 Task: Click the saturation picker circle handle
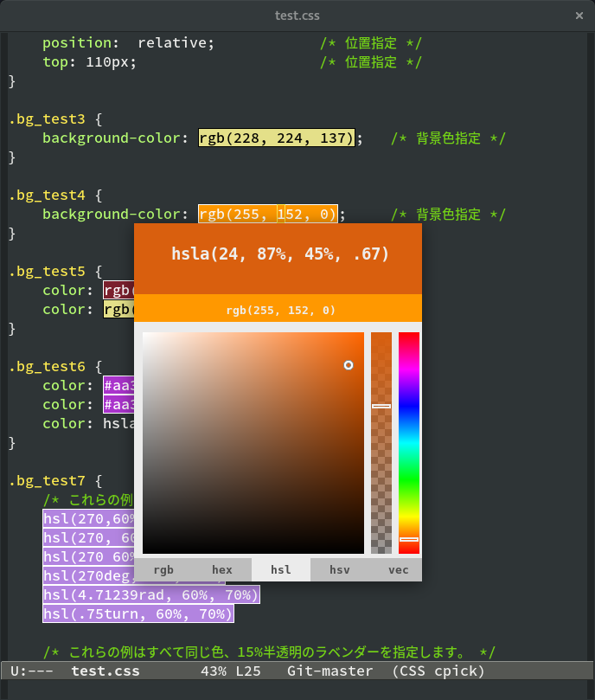(349, 365)
